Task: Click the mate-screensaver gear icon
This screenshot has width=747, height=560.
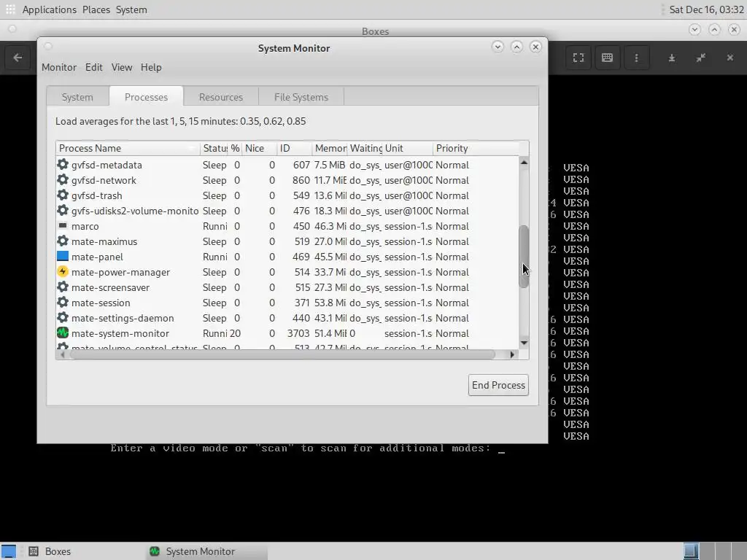Action: [x=63, y=287]
